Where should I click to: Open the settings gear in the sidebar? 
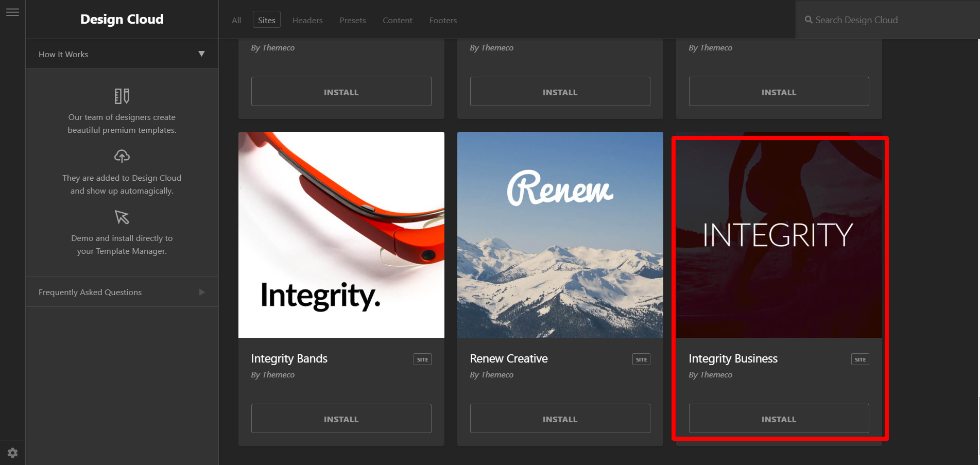tap(12, 453)
